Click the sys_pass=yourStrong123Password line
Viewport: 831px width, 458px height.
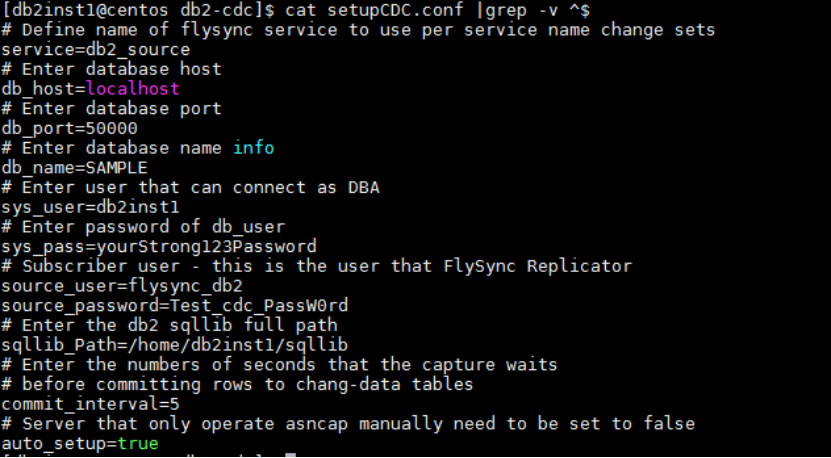coord(159,246)
